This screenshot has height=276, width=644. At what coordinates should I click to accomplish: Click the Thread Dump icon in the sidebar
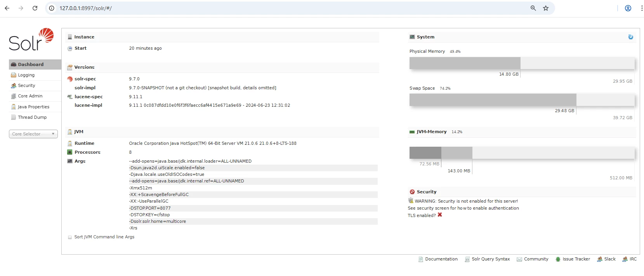click(14, 117)
